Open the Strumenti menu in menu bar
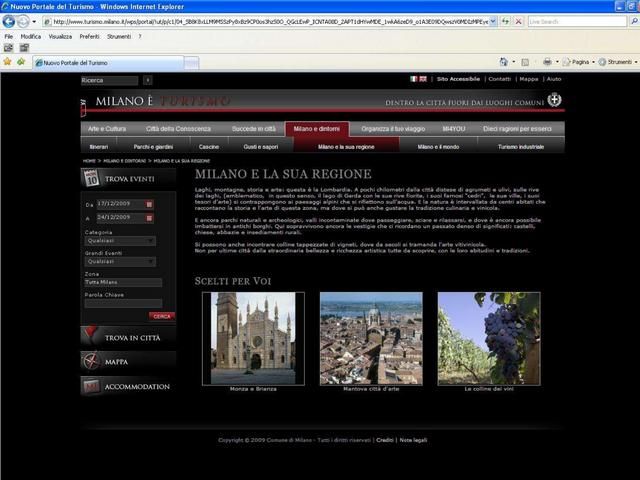 pyautogui.click(x=119, y=36)
